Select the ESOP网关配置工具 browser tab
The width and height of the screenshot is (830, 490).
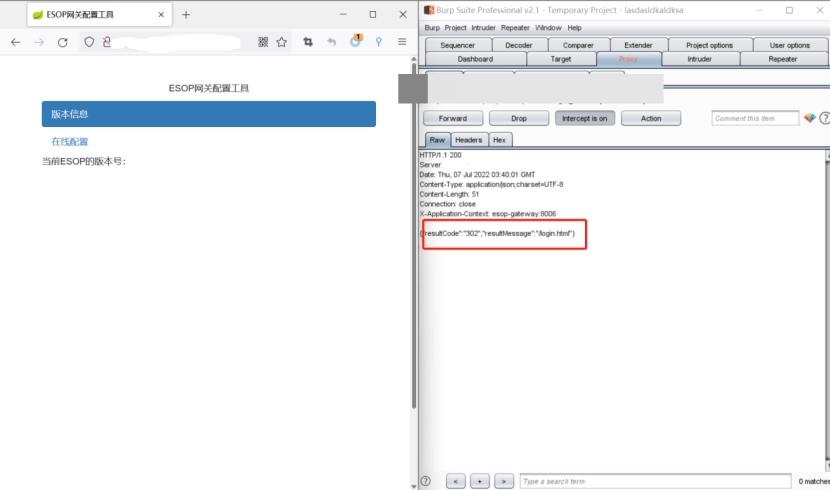[x=100, y=15]
